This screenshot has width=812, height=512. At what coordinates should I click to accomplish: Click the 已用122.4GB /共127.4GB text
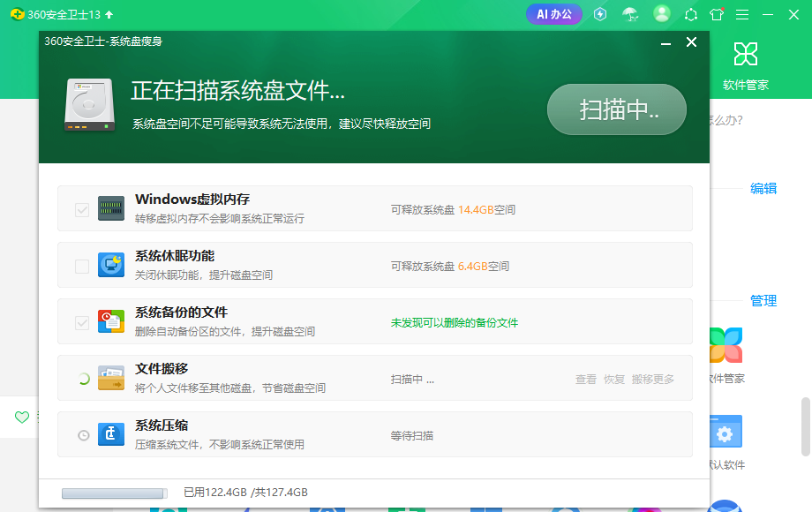coord(245,493)
